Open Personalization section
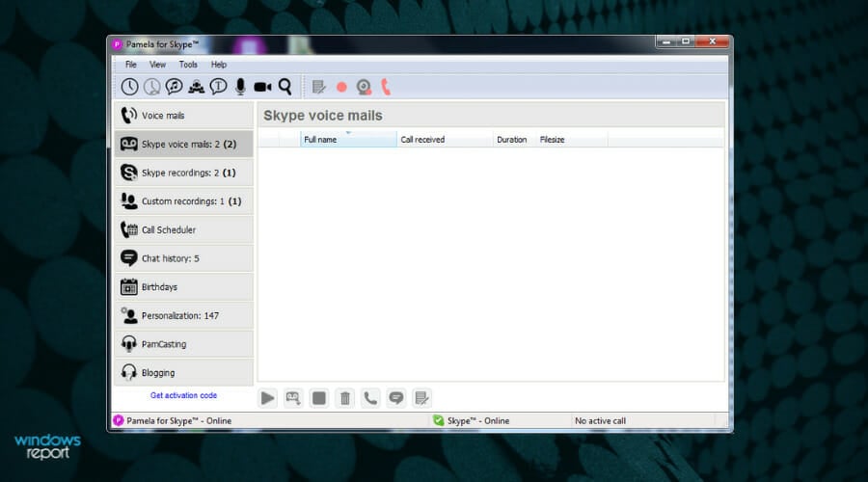This screenshot has width=868, height=482. pos(184,315)
